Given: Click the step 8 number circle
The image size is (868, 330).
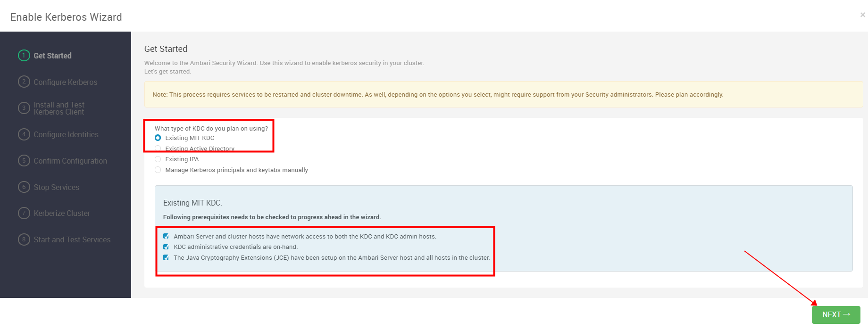Looking at the screenshot, I should pyautogui.click(x=24, y=239).
